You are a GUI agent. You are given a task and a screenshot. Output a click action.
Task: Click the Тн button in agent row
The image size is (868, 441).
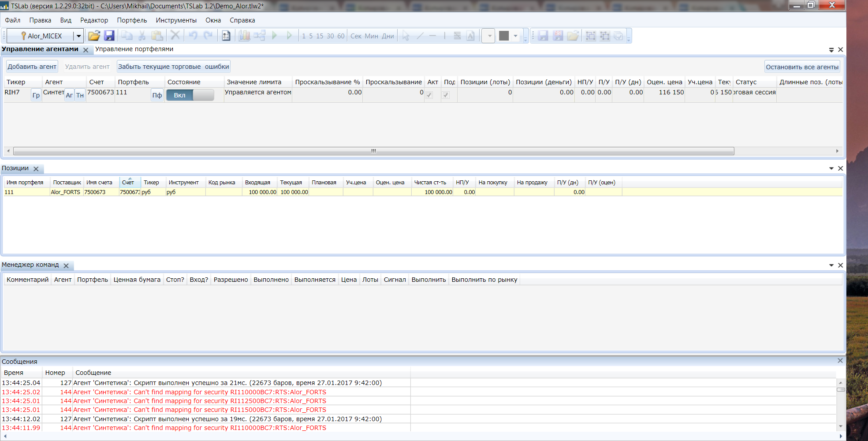point(80,95)
